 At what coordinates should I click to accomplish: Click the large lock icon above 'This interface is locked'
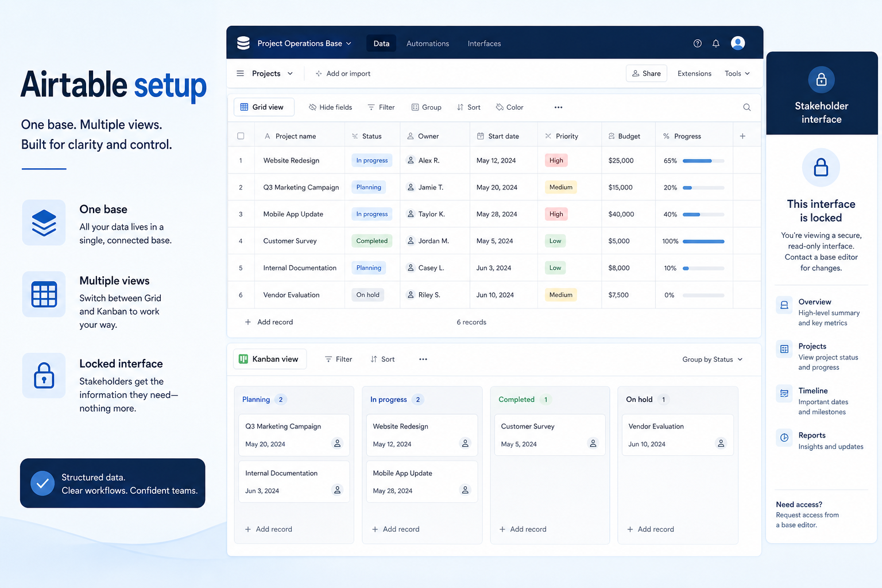pyautogui.click(x=821, y=168)
